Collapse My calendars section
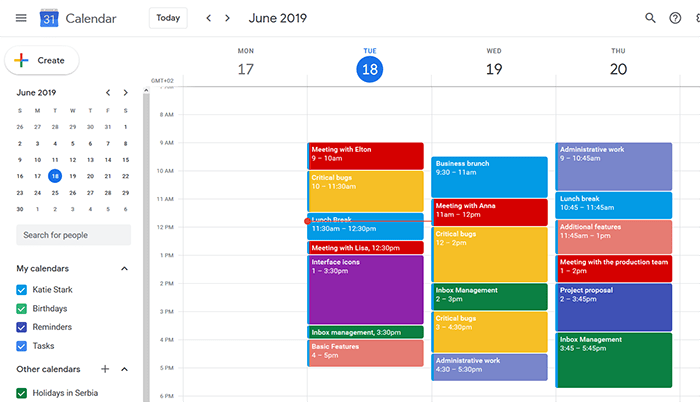Screen dimensions: 700x402 (x=125, y=268)
